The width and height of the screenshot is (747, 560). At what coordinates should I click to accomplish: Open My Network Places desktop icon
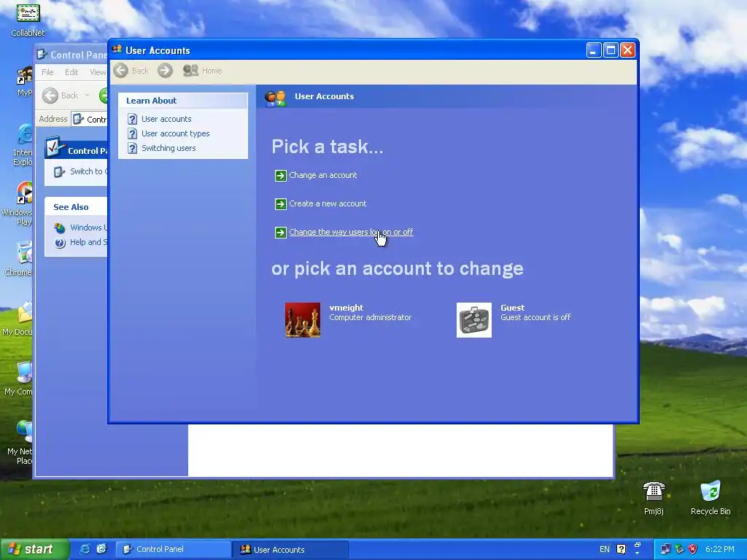[x=21, y=443]
